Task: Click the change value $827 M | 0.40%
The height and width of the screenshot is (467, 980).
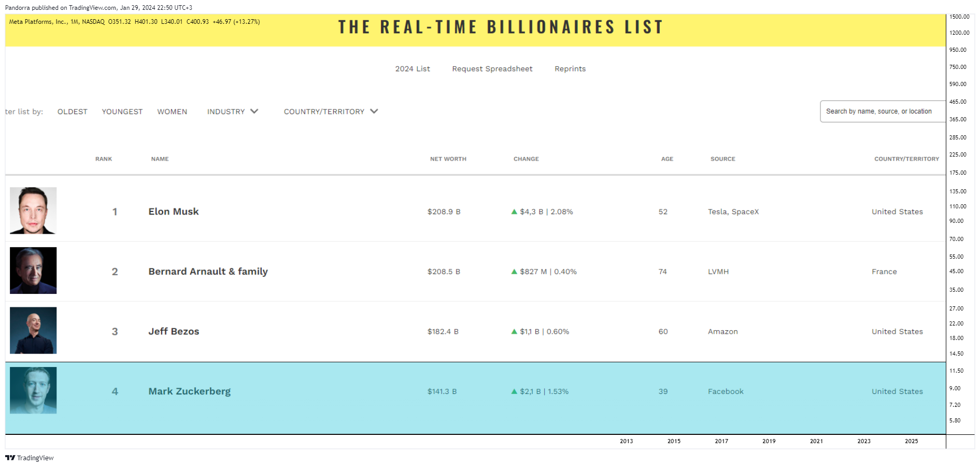Action: pos(548,272)
